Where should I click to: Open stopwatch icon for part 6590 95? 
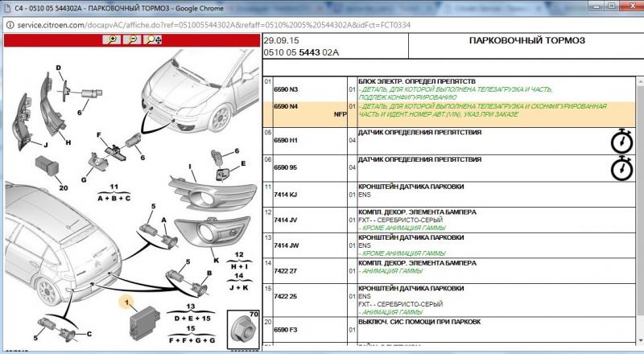(x=621, y=168)
